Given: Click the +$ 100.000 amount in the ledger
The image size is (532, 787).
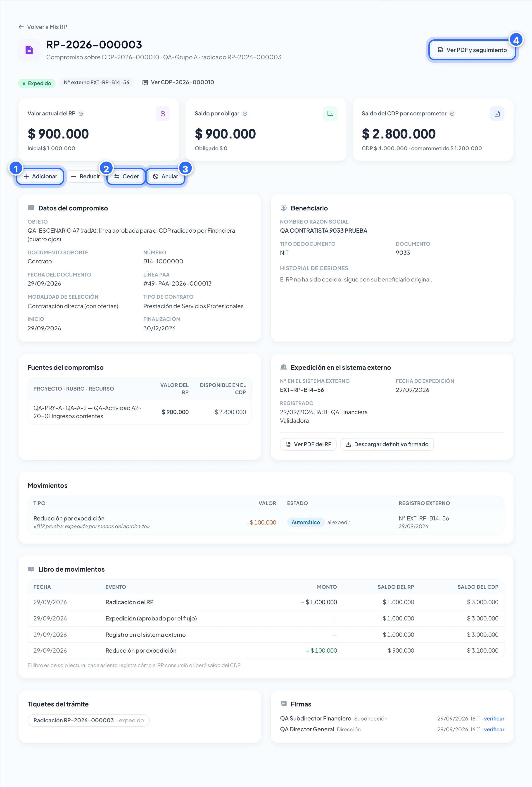Looking at the screenshot, I should [x=321, y=651].
